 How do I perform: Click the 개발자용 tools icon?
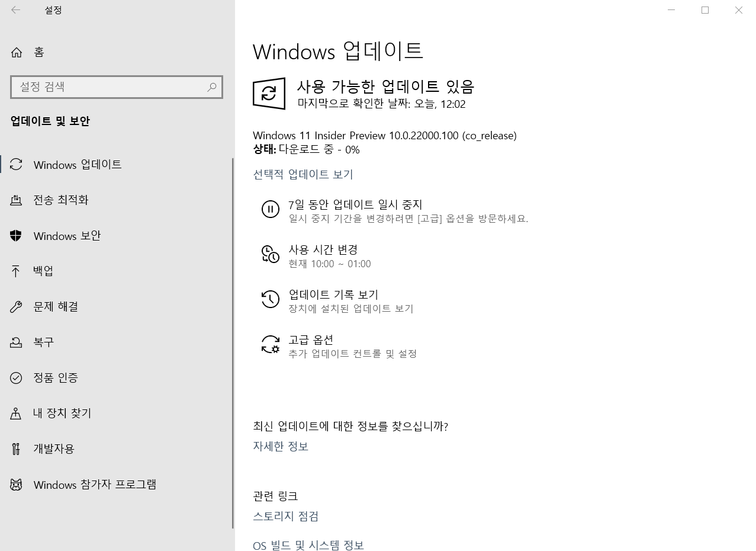pos(16,449)
